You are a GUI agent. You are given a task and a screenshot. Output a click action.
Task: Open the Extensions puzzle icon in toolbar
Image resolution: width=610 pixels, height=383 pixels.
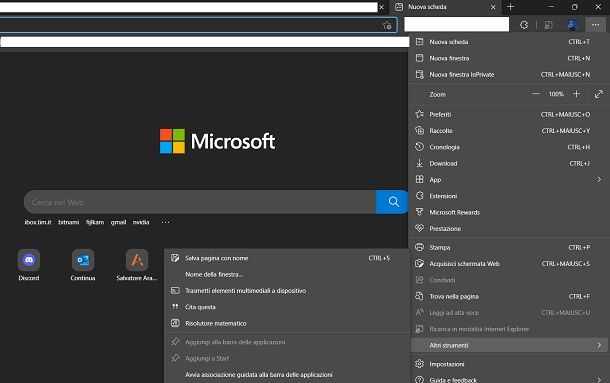click(524, 25)
